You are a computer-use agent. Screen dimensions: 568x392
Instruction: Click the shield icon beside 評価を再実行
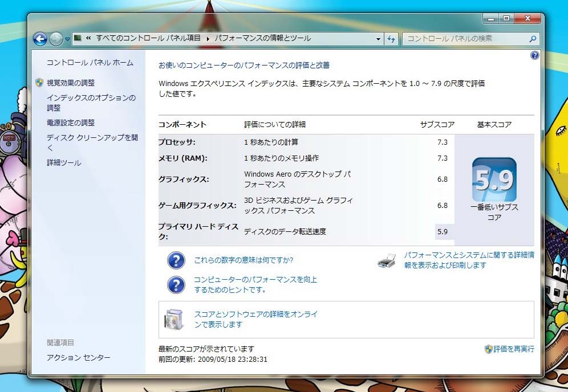point(488,349)
